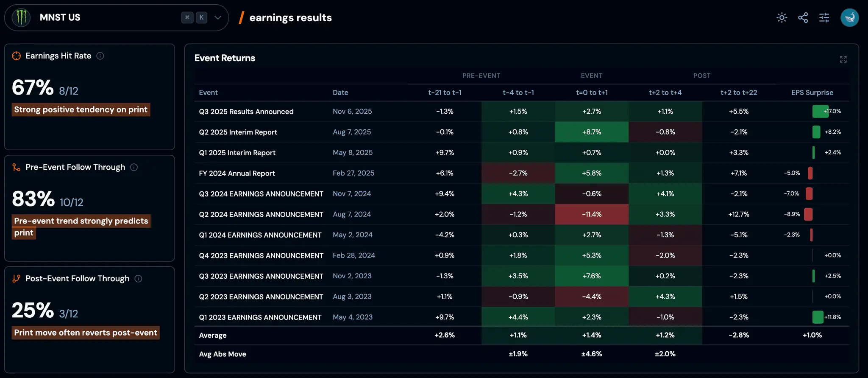
Task: Select Q2 2024 EARNINGS ANNOUNCEMENT row
Action: click(x=522, y=214)
